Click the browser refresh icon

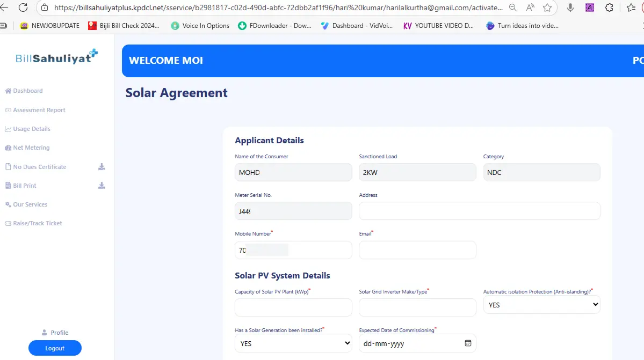pos(23,8)
